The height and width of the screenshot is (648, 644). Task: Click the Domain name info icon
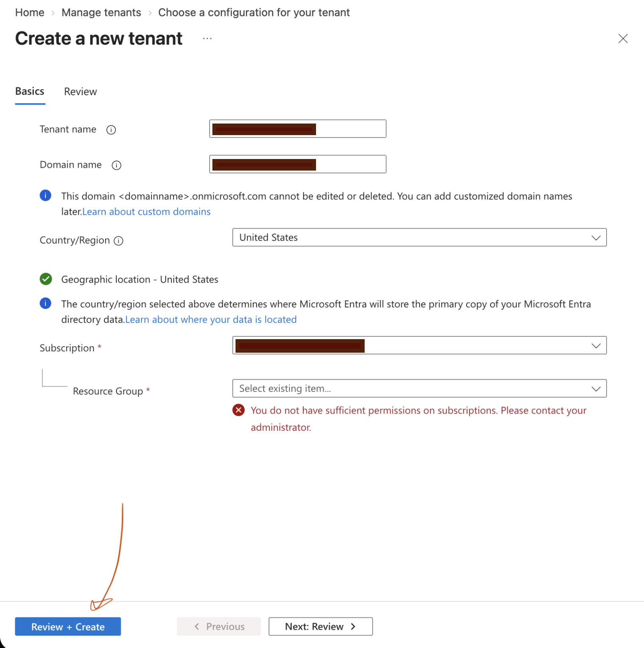(116, 165)
